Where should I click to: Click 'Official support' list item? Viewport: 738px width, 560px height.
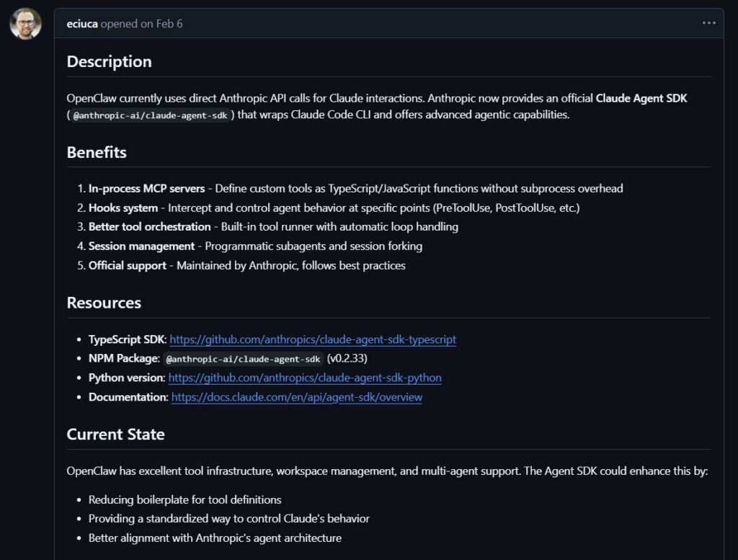point(247,265)
